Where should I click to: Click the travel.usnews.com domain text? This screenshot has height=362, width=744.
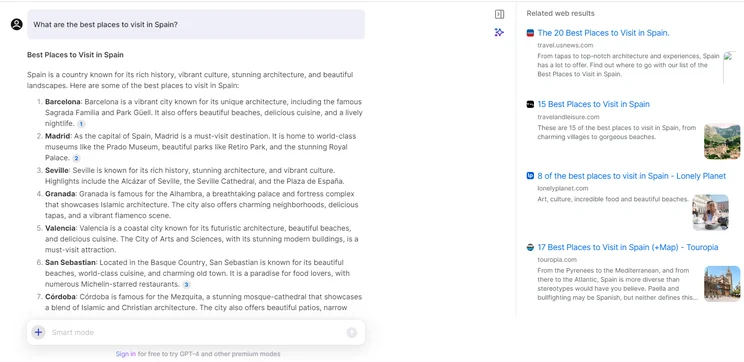pyautogui.click(x=565, y=45)
